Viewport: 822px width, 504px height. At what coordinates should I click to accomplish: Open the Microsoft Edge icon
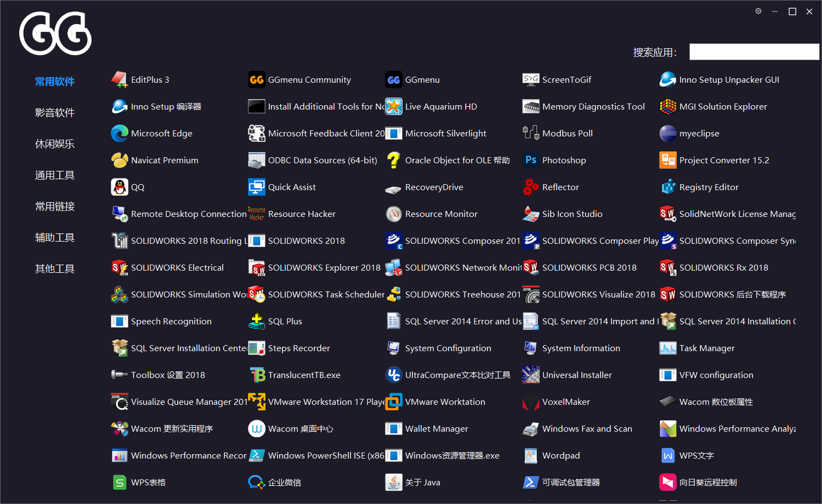click(x=120, y=133)
